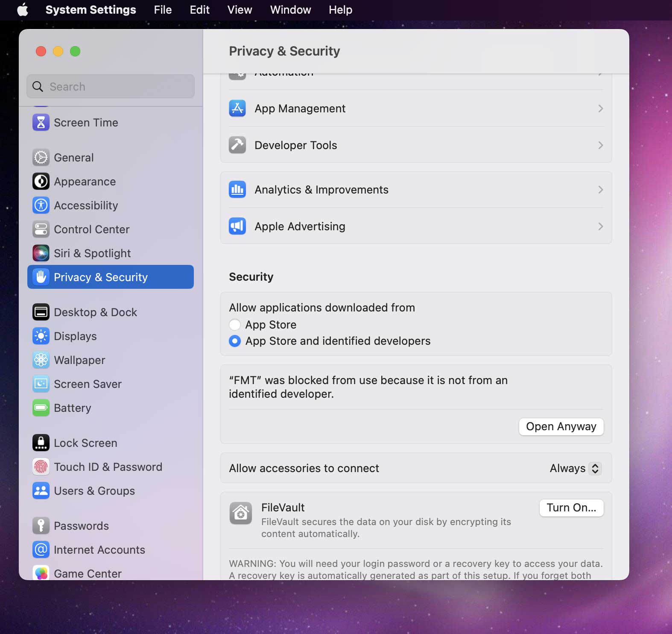
Task: Open the File menu
Action: [163, 10]
